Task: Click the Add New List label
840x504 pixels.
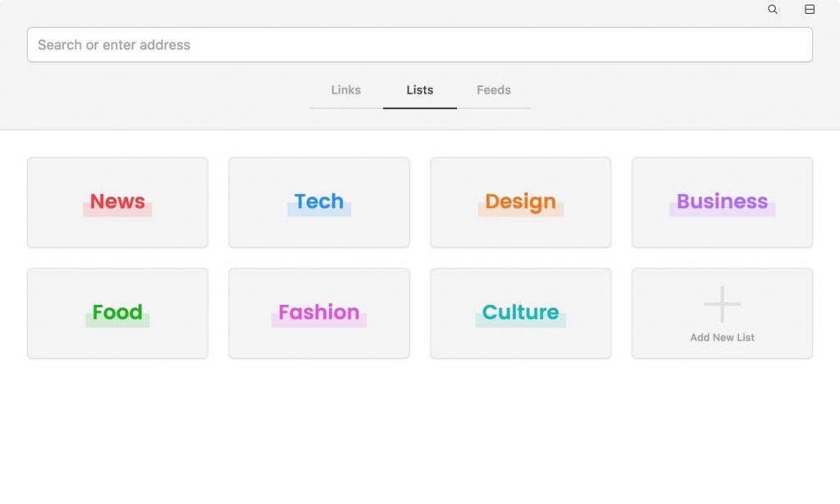Action: 722,338
